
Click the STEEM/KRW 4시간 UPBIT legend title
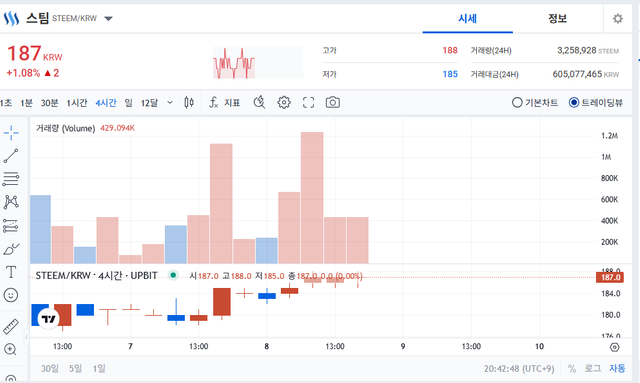(96, 276)
